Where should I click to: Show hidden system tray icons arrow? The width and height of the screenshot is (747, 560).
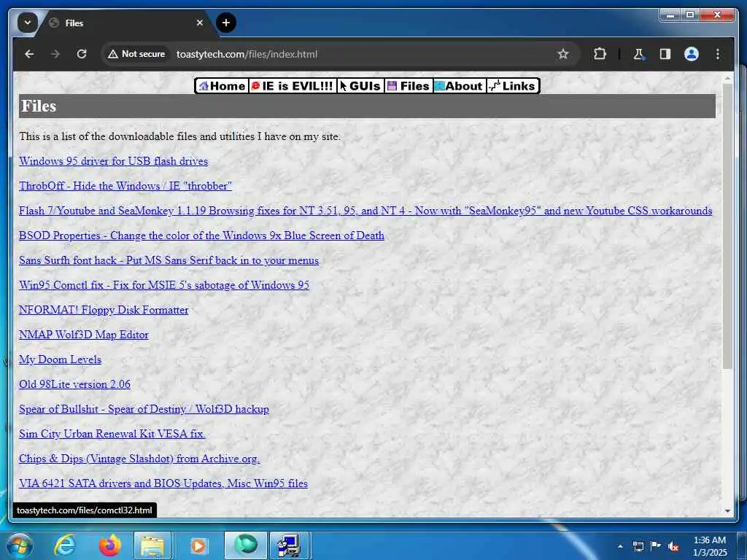click(x=620, y=546)
